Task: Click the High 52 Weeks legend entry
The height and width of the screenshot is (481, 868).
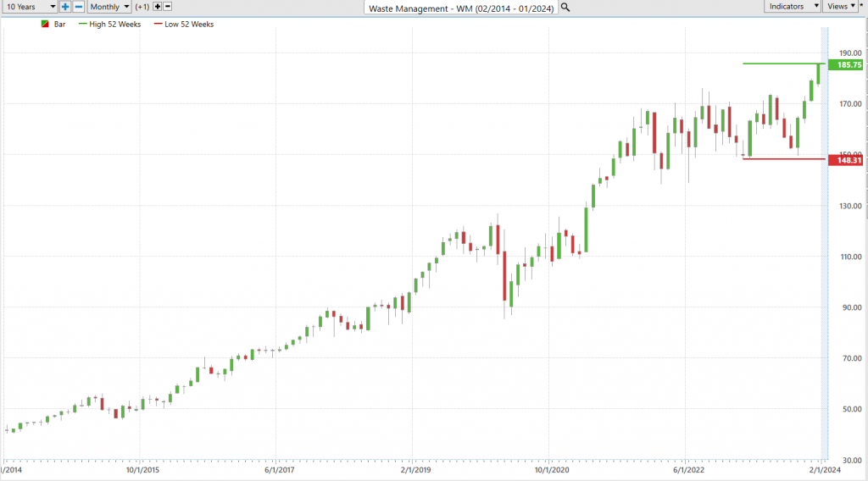Action: click(x=109, y=25)
